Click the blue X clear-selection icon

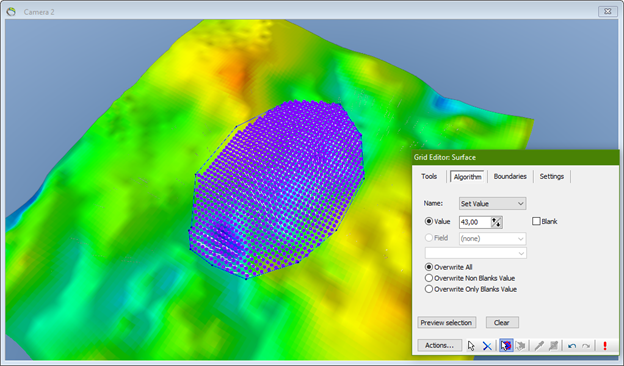[x=487, y=345]
